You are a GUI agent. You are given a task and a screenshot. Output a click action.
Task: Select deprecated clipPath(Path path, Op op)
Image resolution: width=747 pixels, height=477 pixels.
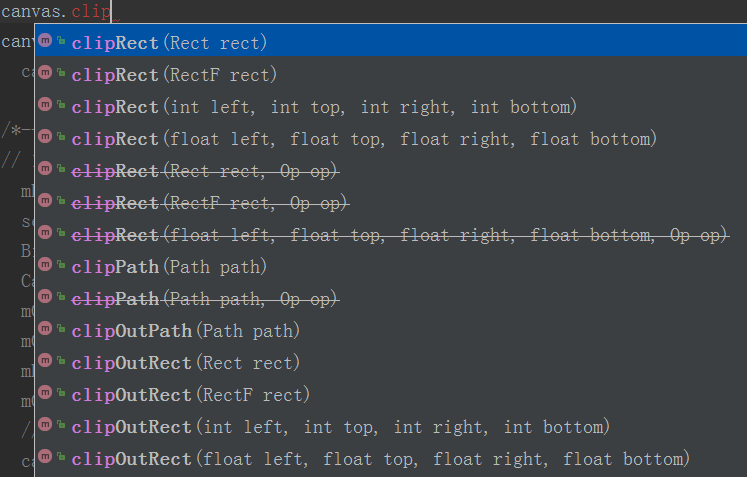click(391, 299)
